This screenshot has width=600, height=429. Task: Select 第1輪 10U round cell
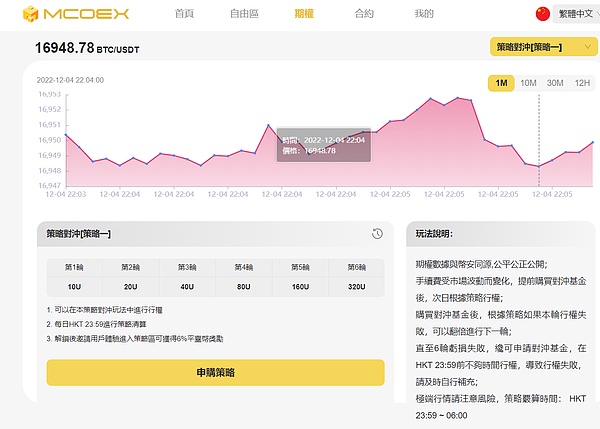click(74, 277)
